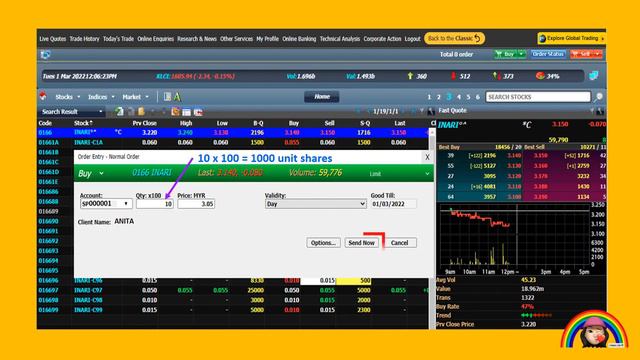Click the calendar table icon in quote toolbar
The height and width of the screenshot is (360, 640).
point(187,112)
